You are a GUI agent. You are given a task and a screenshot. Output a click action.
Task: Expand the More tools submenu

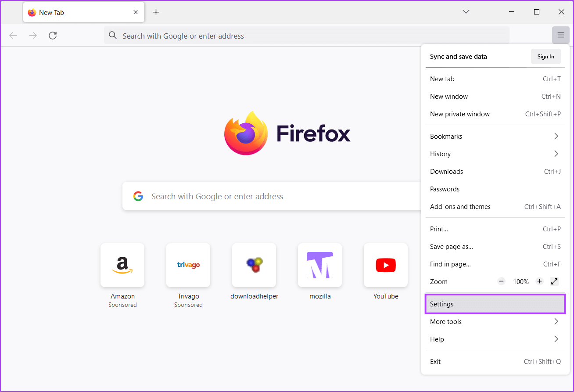495,322
